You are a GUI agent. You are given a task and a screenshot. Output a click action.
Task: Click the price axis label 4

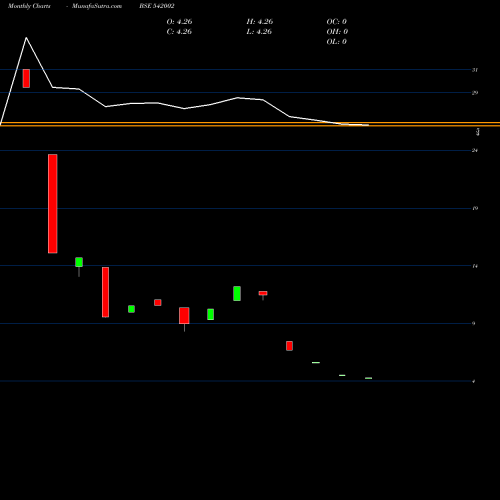coord(474,381)
